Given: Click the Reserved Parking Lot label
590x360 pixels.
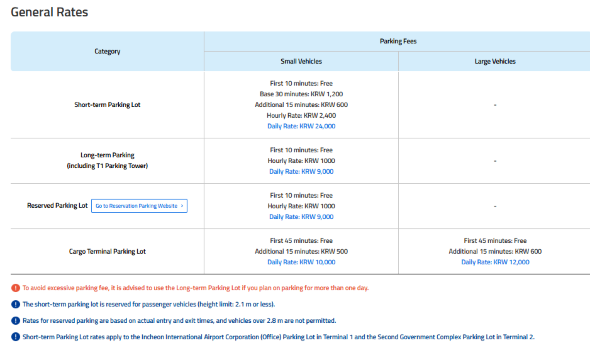Looking at the screenshot, I should pos(57,205).
